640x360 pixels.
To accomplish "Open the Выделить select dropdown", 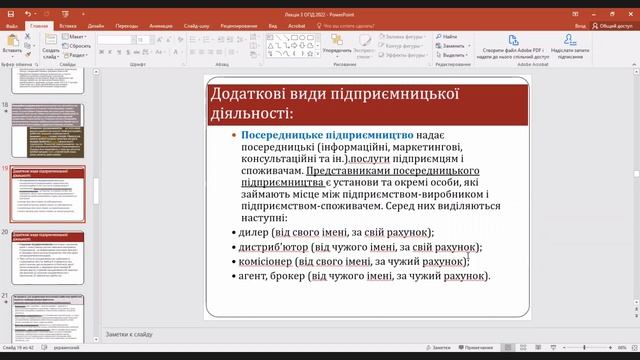I will [x=451, y=55].
